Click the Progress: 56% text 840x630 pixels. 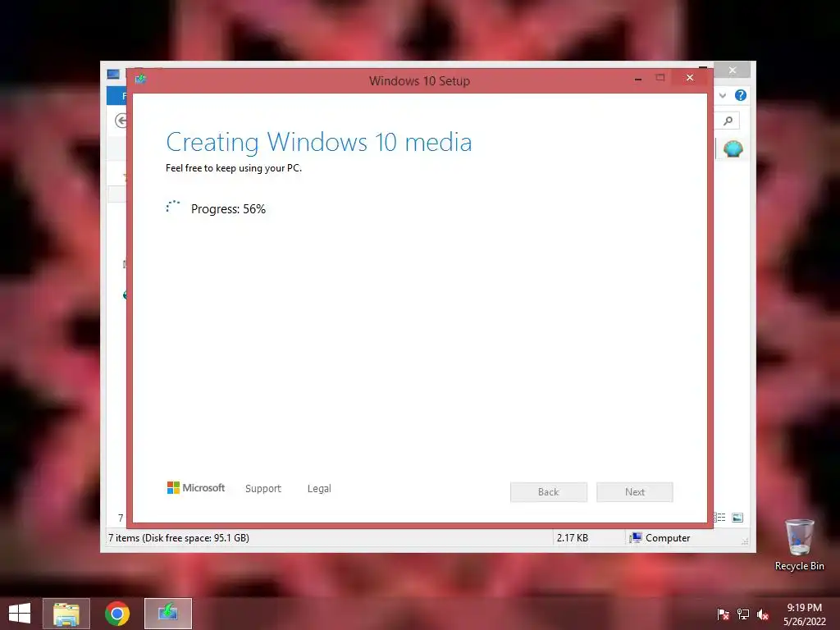pos(228,209)
